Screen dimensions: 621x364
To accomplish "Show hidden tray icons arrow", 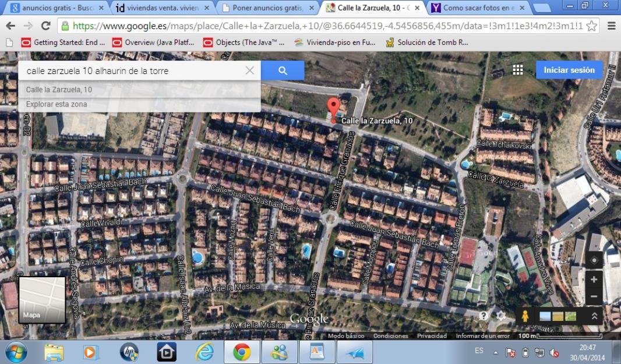I will (x=495, y=352).
